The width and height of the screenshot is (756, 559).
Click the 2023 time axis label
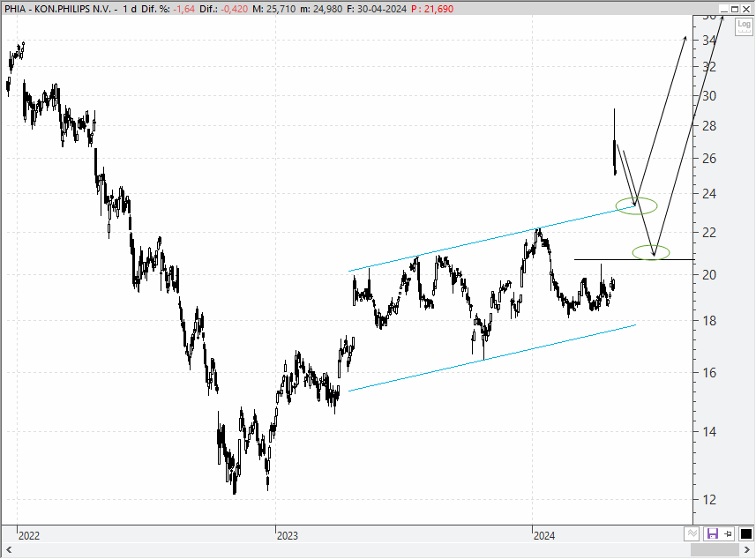point(288,535)
